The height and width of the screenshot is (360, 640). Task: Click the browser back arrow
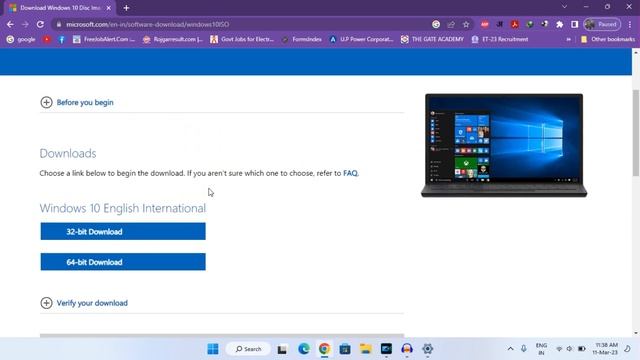tap(10, 24)
